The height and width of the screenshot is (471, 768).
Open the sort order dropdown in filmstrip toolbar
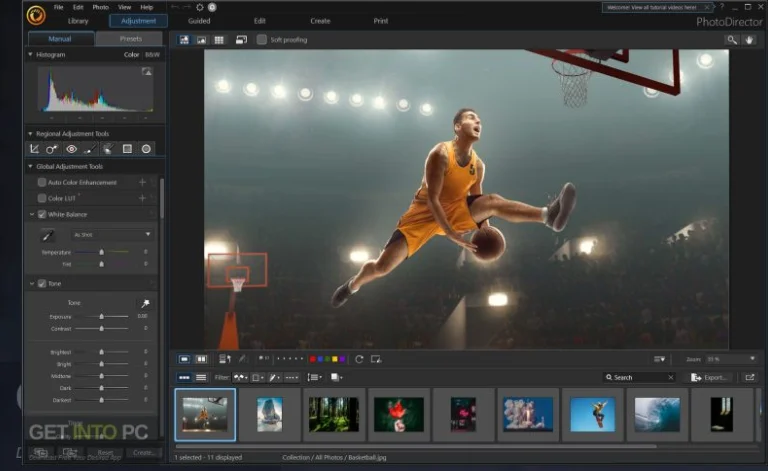click(x=314, y=377)
